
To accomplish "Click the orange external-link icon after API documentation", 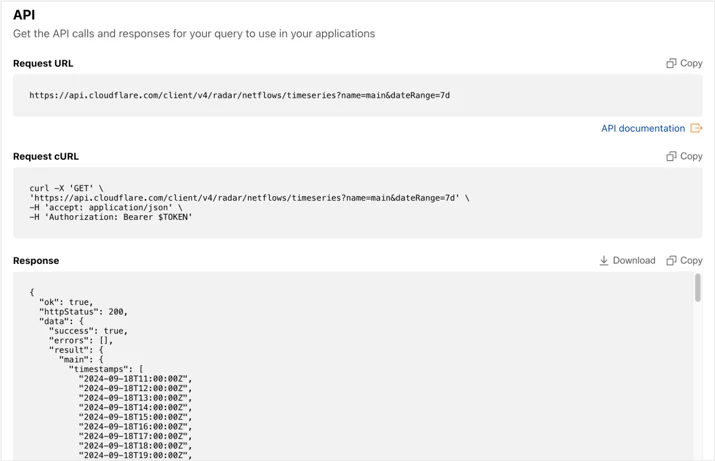I will (696, 128).
